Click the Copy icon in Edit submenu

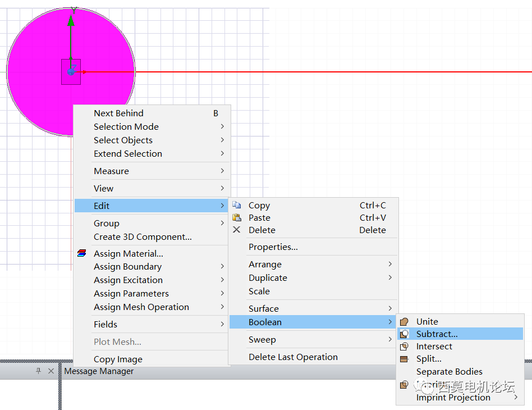(236, 205)
